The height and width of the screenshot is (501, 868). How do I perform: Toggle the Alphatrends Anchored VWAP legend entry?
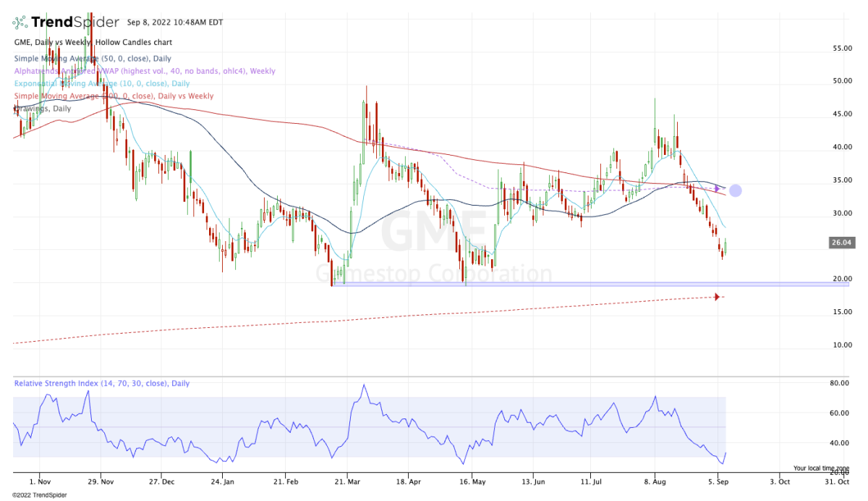145,71
